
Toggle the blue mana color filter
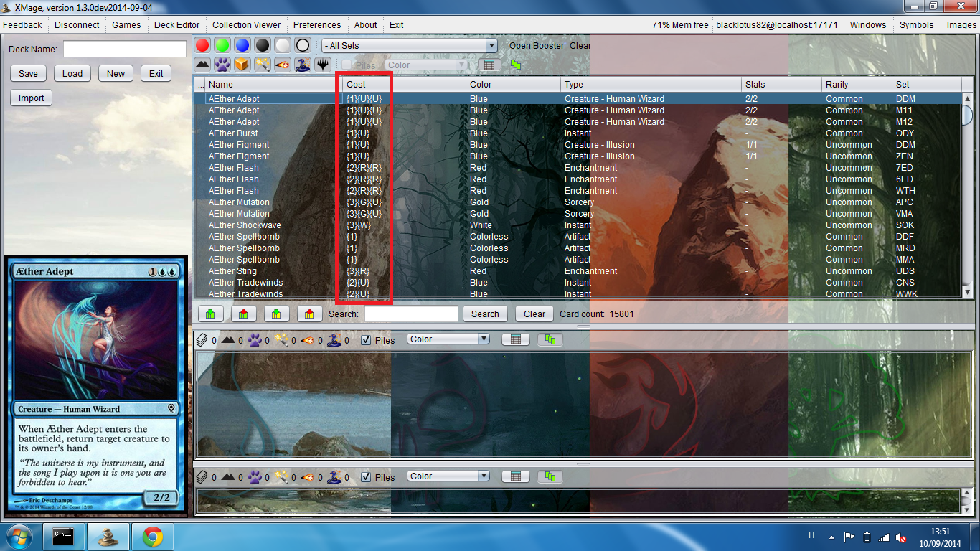[x=242, y=45]
